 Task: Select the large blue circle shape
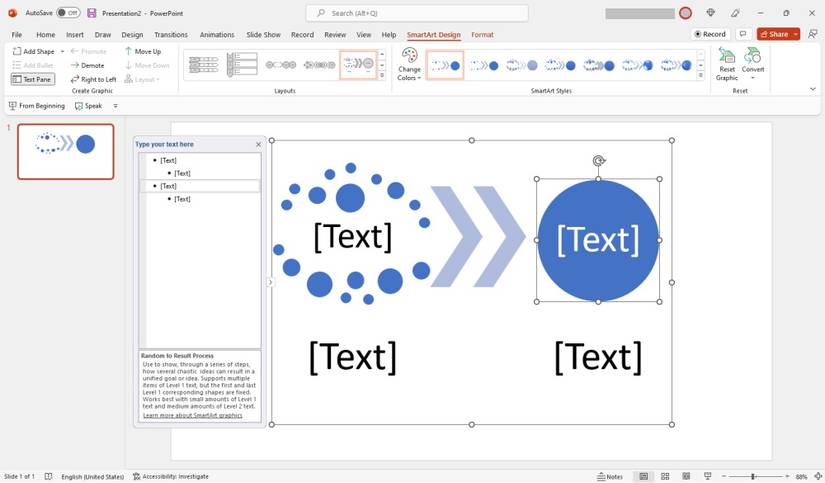(x=598, y=240)
